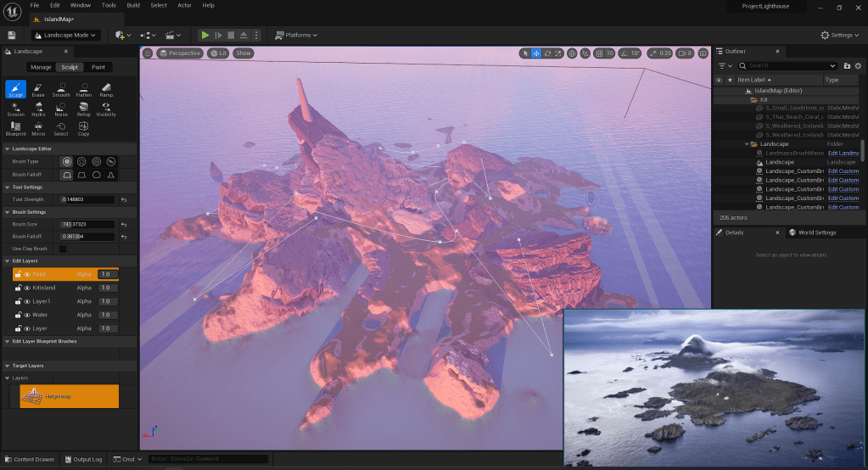The width and height of the screenshot is (868, 470).
Task: Open the Landscape Mode dropdown
Action: point(65,35)
